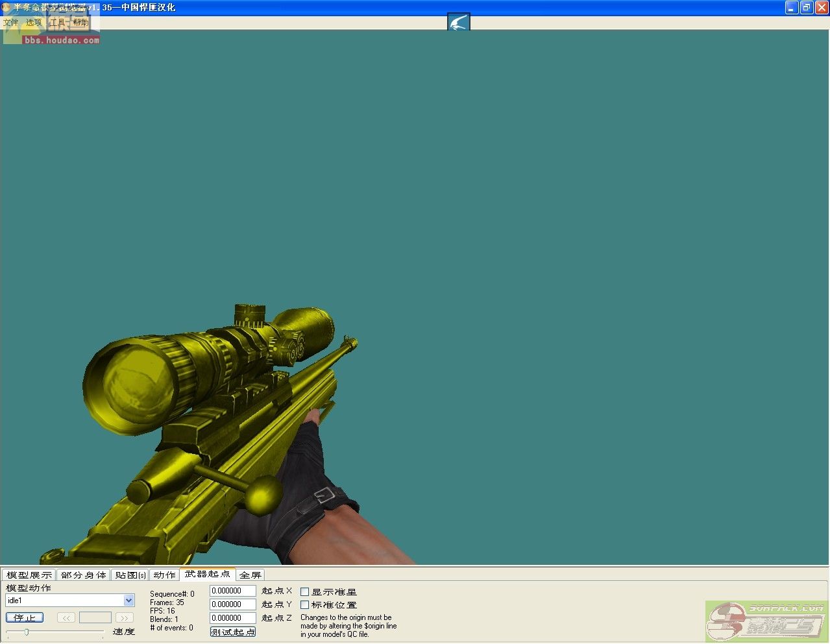
Task: Click the restore window button
Action: (806, 8)
